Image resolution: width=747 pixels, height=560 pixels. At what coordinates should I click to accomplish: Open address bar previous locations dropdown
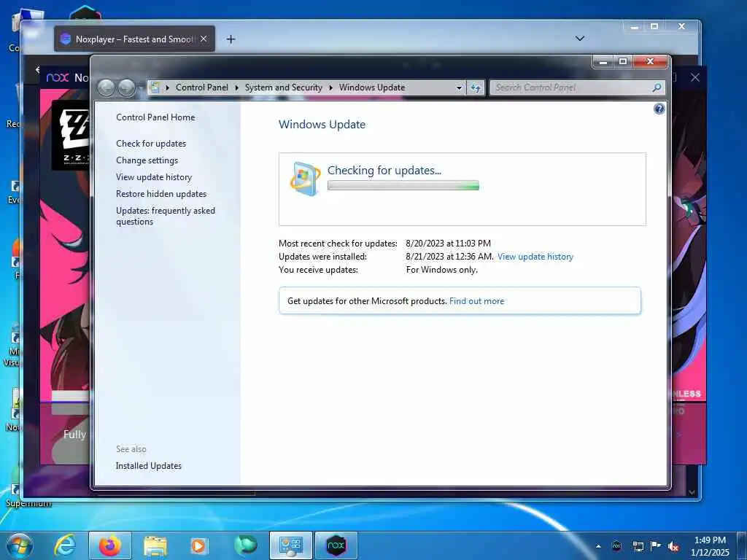[x=459, y=87]
